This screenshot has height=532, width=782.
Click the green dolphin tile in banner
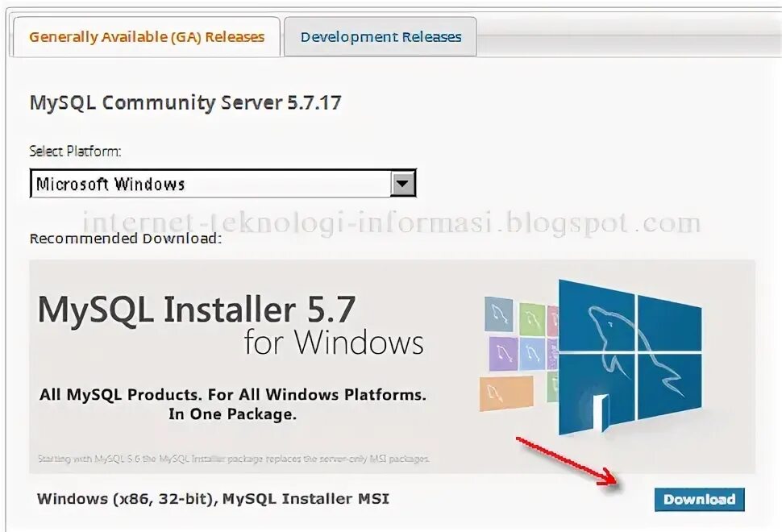tap(531, 318)
